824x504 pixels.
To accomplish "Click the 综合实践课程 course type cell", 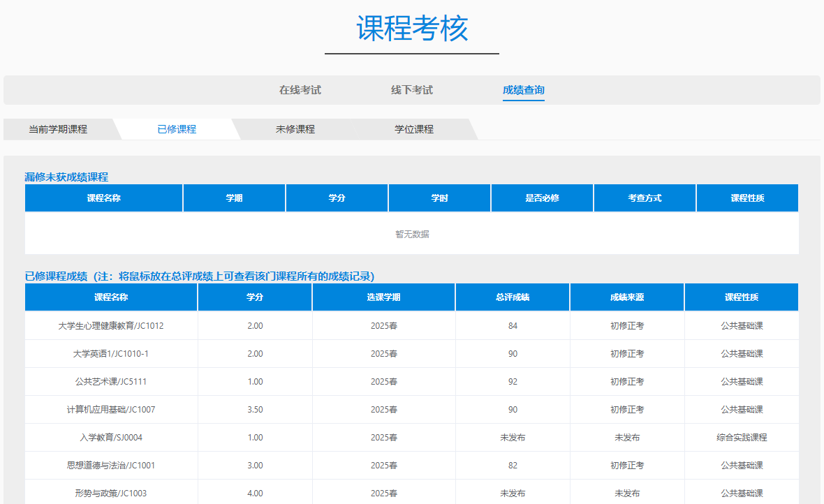I will coord(742,438).
